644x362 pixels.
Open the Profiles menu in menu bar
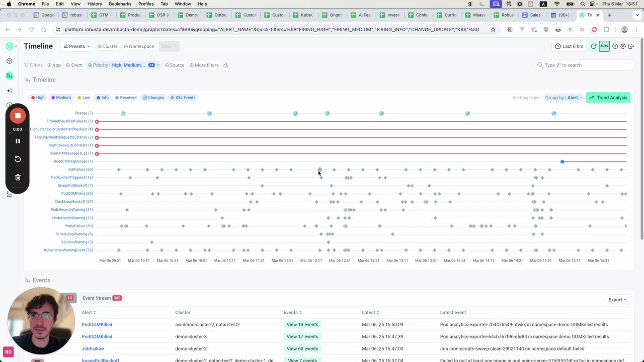pyautogui.click(x=146, y=4)
